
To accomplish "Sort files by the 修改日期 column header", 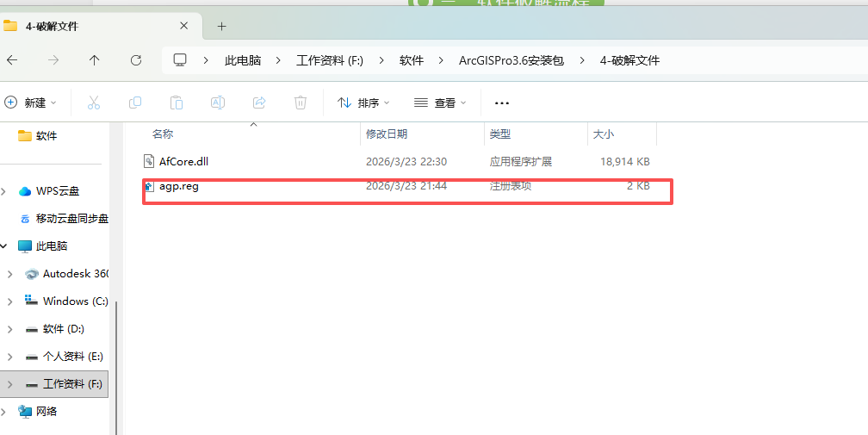I will tap(387, 134).
